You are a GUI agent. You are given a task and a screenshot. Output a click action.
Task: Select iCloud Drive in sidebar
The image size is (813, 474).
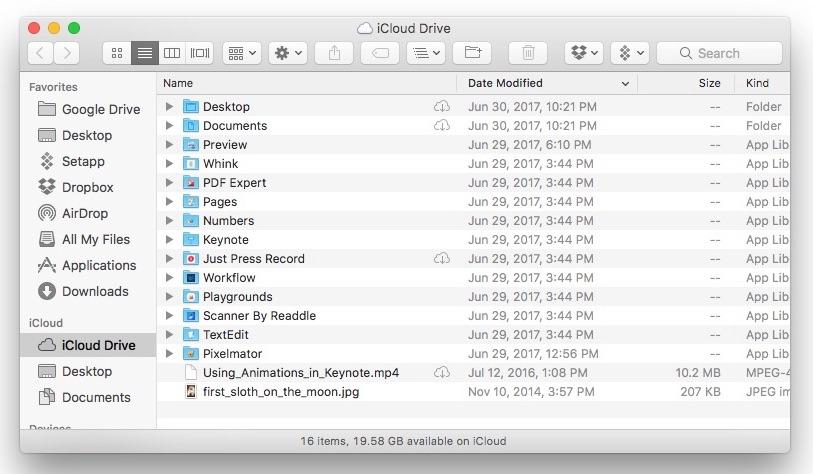point(87,345)
